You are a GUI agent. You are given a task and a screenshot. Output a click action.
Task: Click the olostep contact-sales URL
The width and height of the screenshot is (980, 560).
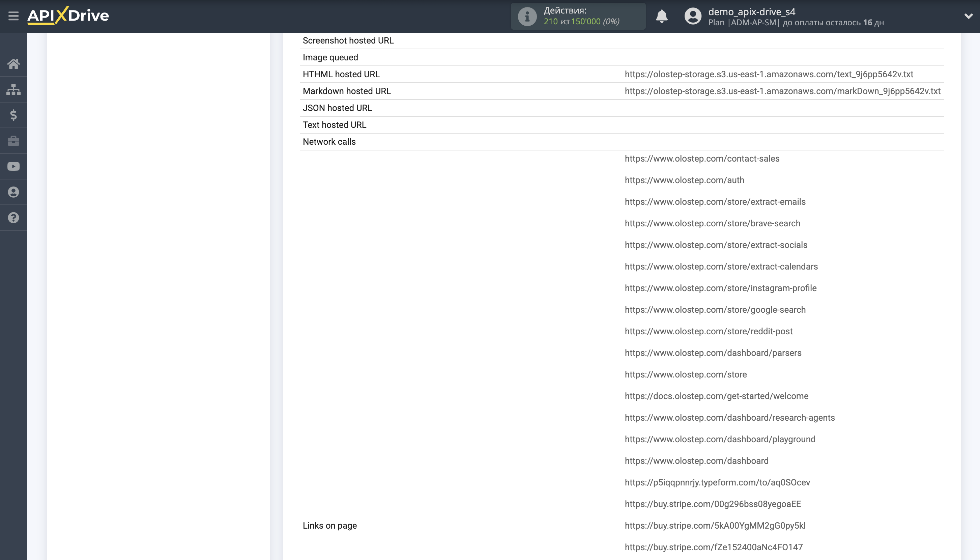[x=702, y=159]
